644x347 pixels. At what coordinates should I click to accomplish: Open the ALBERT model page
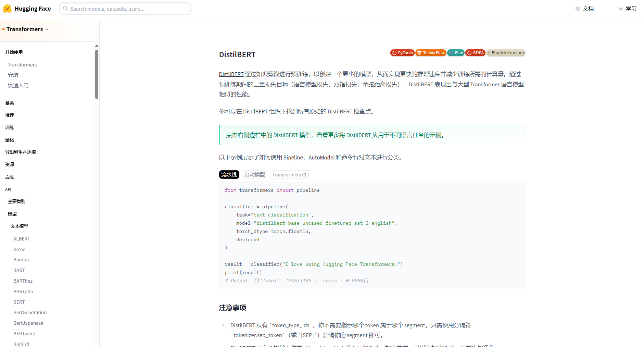tap(22, 239)
